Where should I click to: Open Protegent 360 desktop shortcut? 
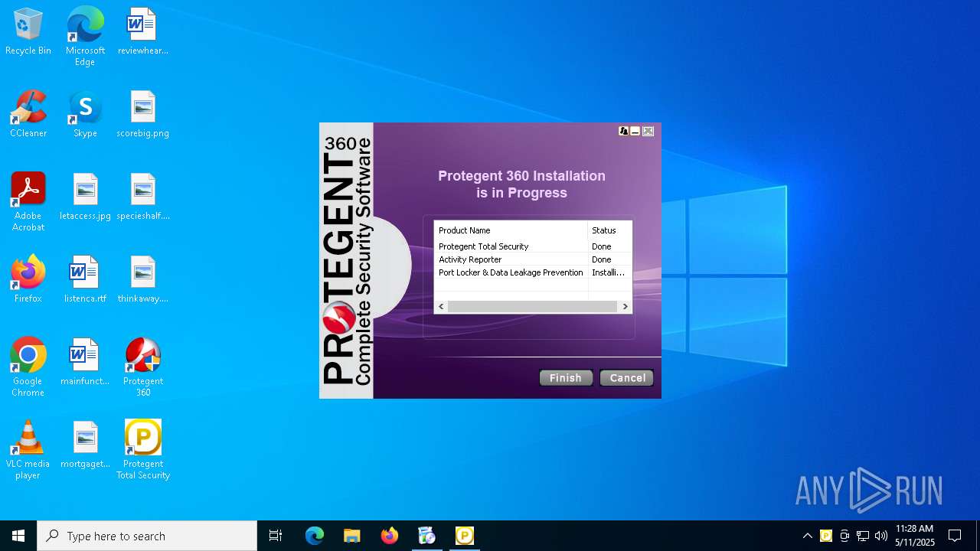142,367
